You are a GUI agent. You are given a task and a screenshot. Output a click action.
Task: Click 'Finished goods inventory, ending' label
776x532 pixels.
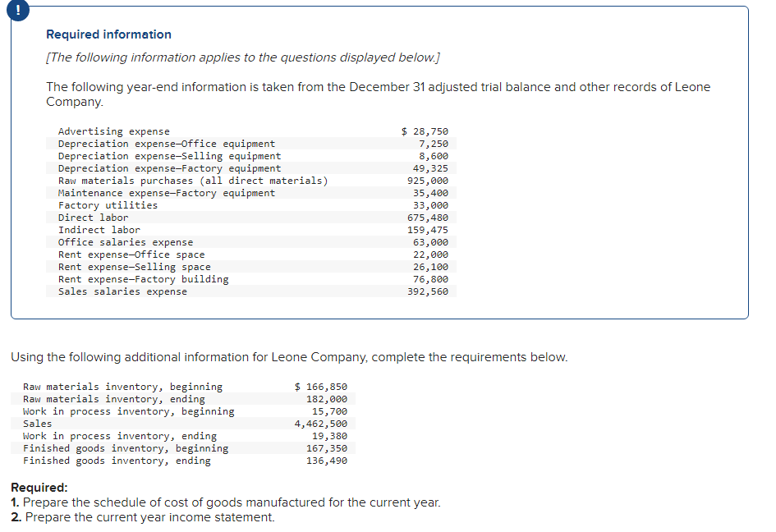click(x=117, y=461)
